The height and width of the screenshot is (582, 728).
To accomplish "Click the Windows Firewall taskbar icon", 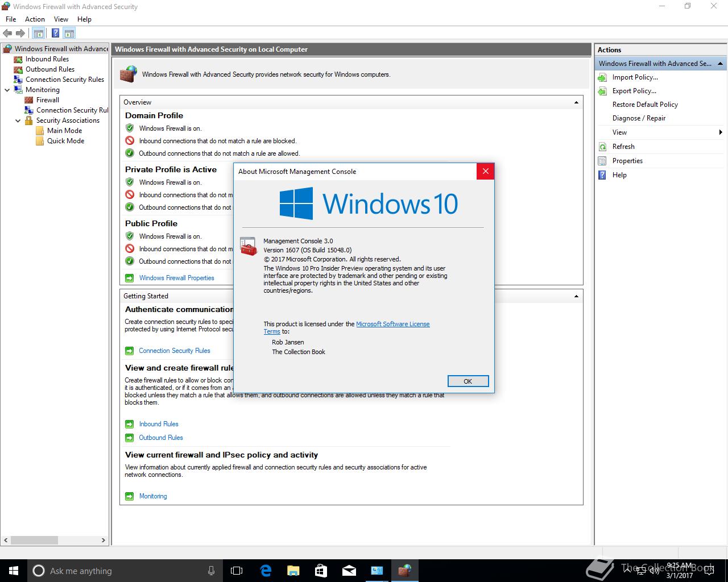I will click(x=404, y=571).
